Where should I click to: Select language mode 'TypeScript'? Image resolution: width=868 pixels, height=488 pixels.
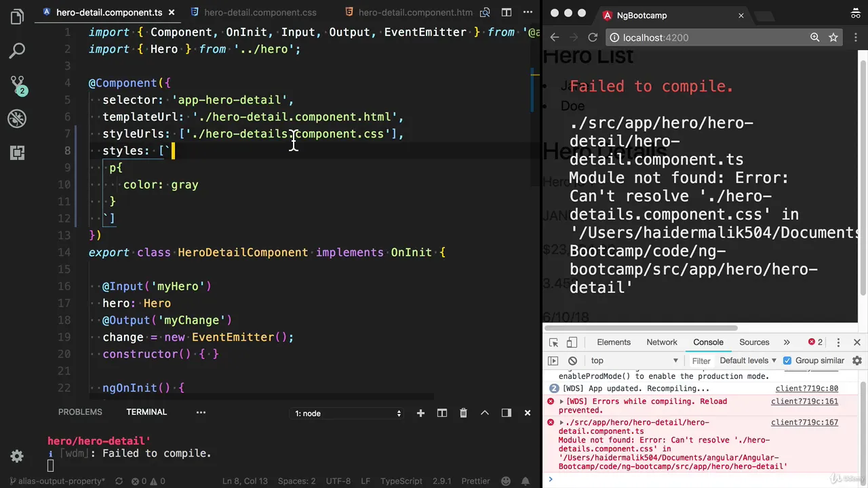pyautogui.click(x=401, y=481)
